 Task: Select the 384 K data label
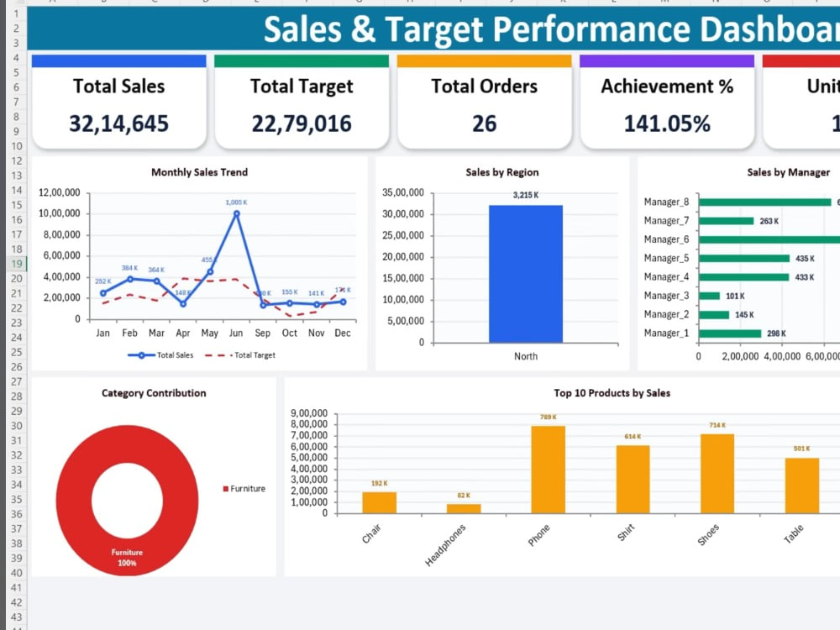pos(129,268)
